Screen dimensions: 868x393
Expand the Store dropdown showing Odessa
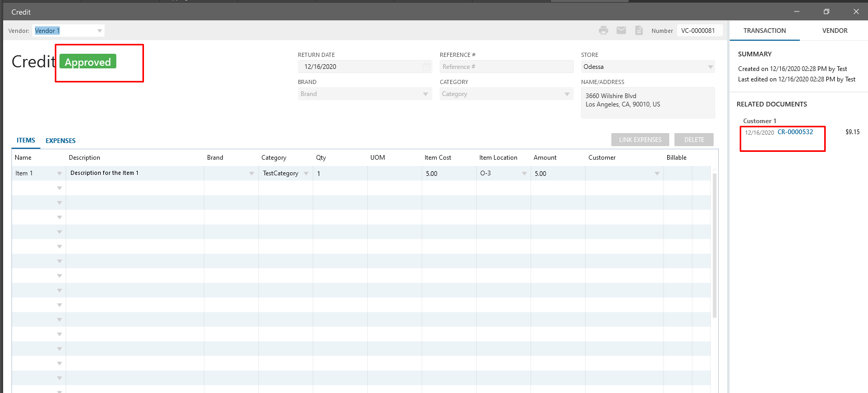[710, 67]
